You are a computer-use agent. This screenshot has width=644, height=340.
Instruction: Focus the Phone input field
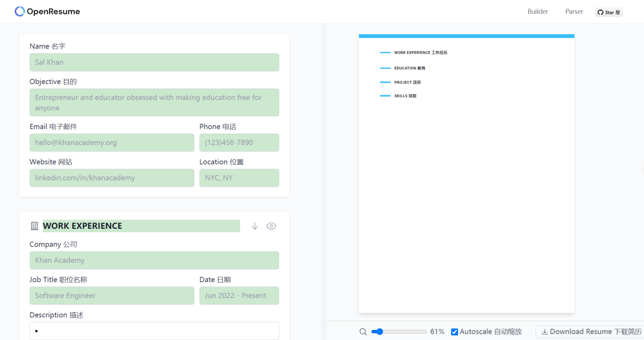[239, 143]
